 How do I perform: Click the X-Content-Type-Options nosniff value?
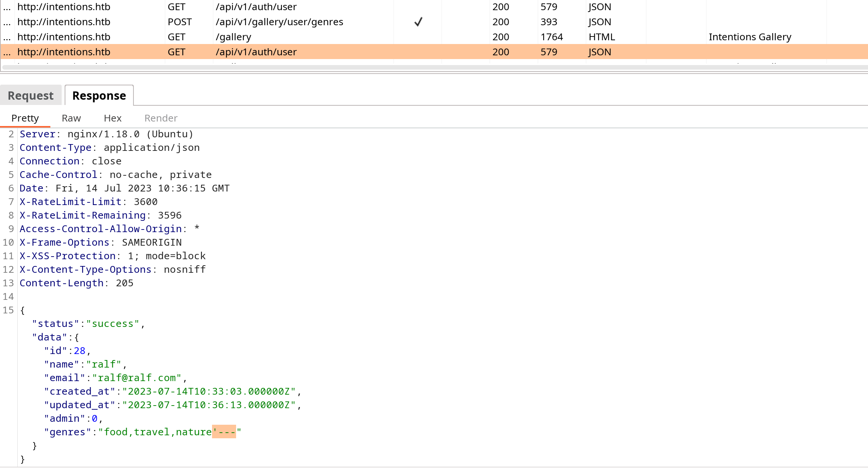[x=185, y=270]
